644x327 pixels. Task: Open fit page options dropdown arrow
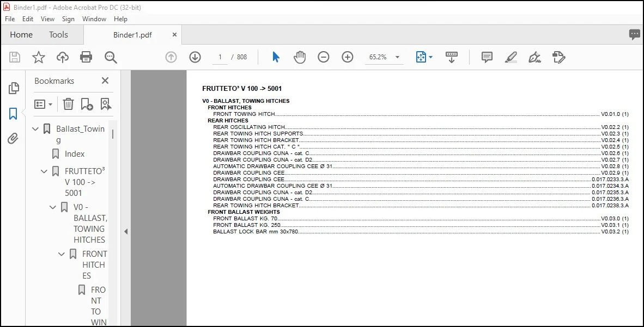(x=430, y=57)
